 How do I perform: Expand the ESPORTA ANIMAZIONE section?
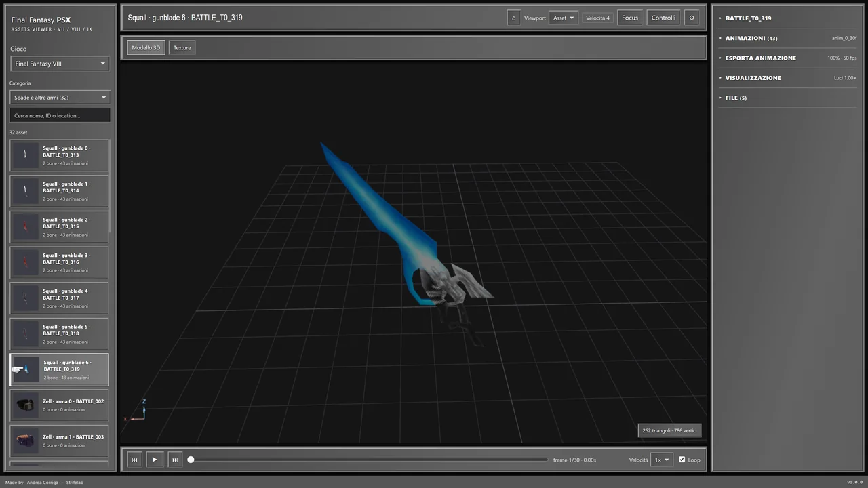[788, 58]
